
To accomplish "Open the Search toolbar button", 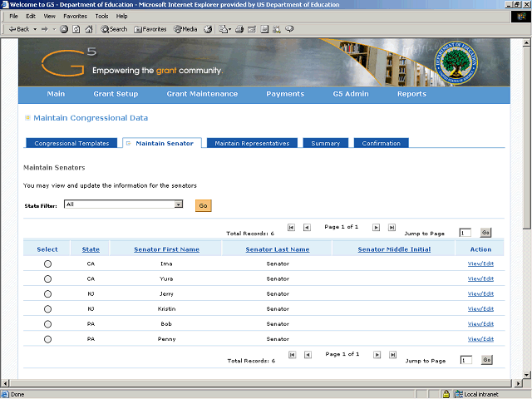I will click(115, 29).
